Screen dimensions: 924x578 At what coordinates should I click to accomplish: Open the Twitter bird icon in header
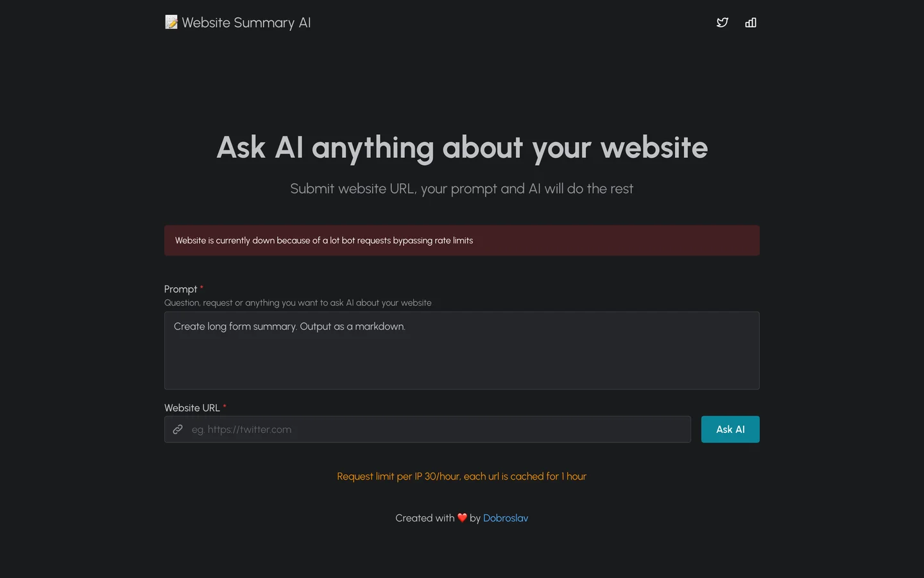tap(723, 22)
